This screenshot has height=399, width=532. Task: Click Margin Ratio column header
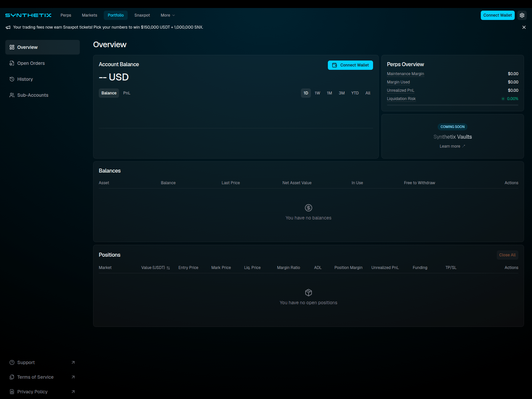(x=289, y=268)
